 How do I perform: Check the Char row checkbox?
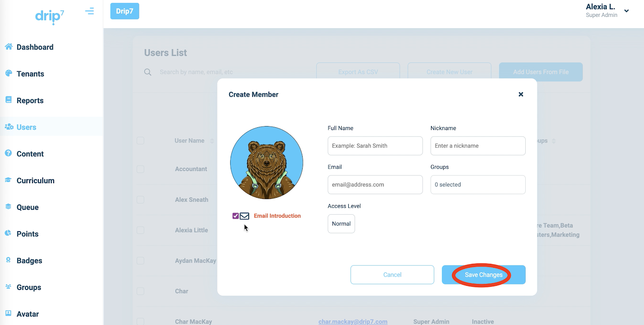coord(140,291)
